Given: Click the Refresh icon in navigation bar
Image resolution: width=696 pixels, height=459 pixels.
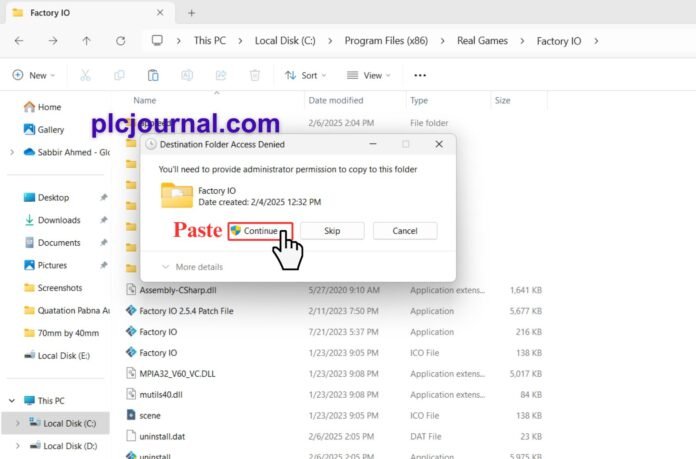Looking at the screenshot, I should pos(121,41).
